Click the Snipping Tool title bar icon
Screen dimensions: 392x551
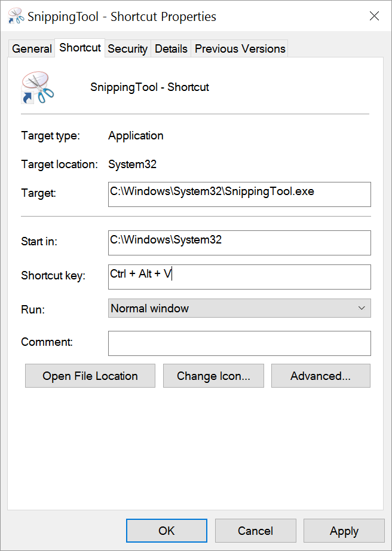pyautogui.click(x=16, y=16)
